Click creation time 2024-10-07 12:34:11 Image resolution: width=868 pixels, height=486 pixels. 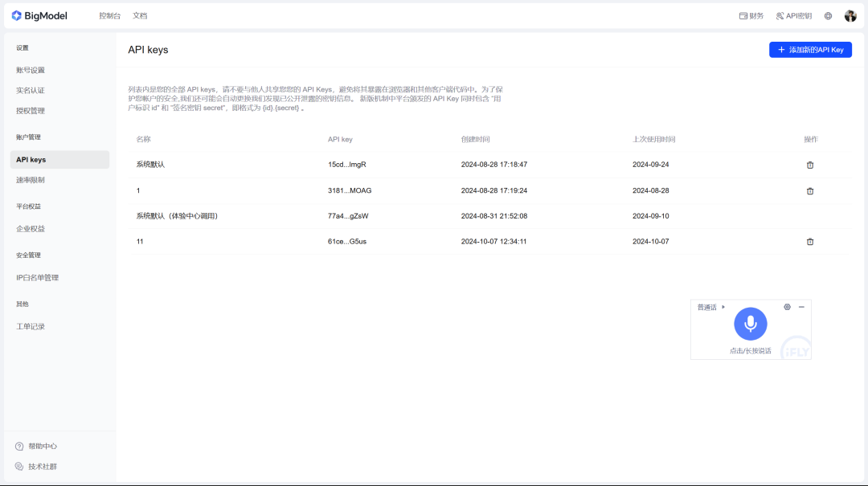tap(493, 241)
